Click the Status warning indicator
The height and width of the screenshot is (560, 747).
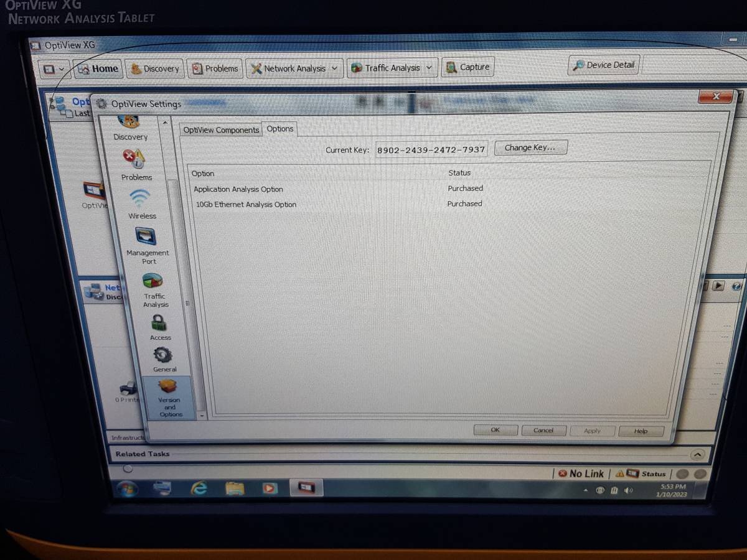[x=641, y=474]
